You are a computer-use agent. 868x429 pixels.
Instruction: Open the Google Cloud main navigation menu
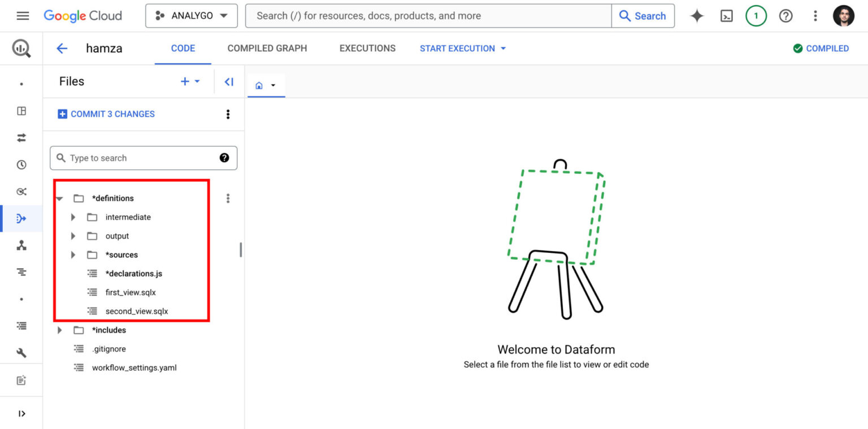(x=23, y=16)
